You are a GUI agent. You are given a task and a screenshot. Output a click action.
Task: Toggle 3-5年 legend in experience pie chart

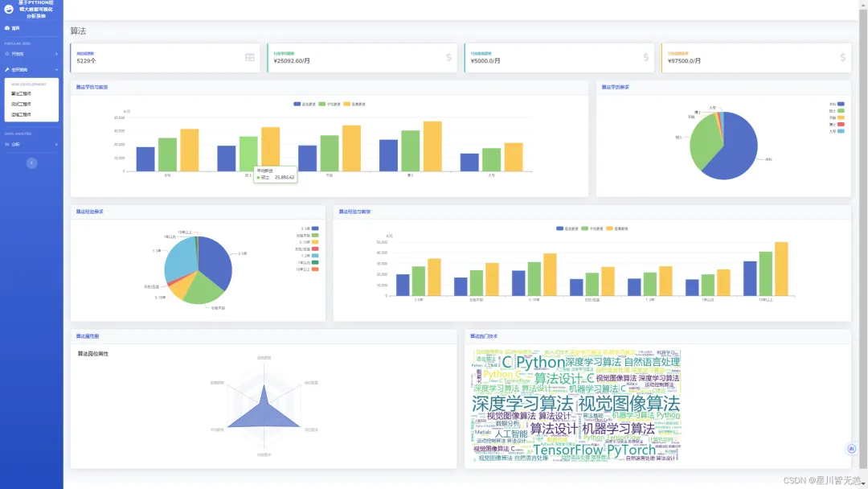point(309,228)
